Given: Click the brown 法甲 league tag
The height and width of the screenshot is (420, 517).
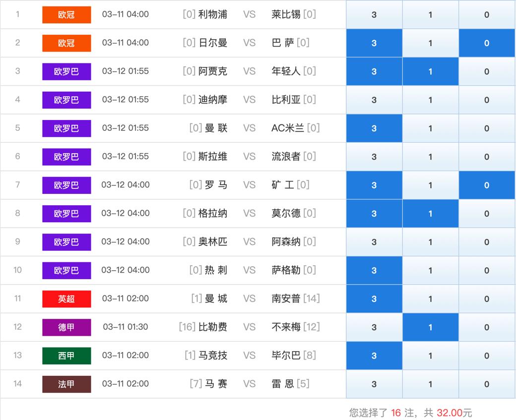Looking at the screenshot, I should pyautogui.click(x=66, y=384).
